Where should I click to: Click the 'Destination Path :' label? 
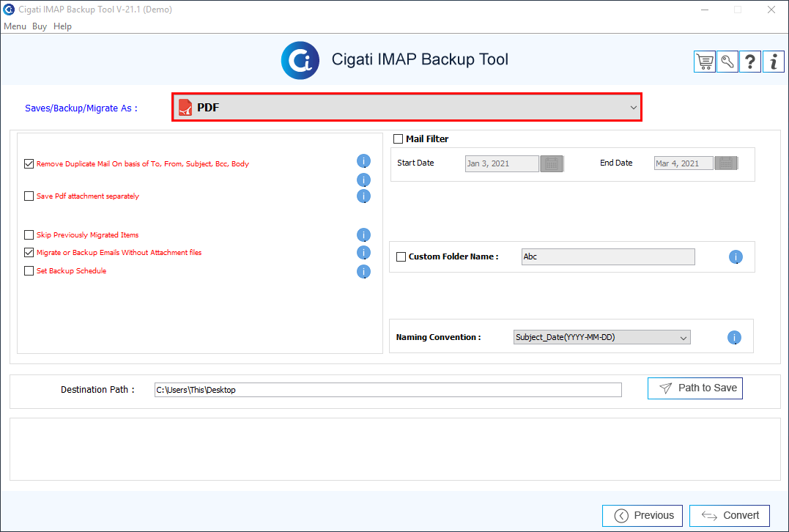click(97, 390)
